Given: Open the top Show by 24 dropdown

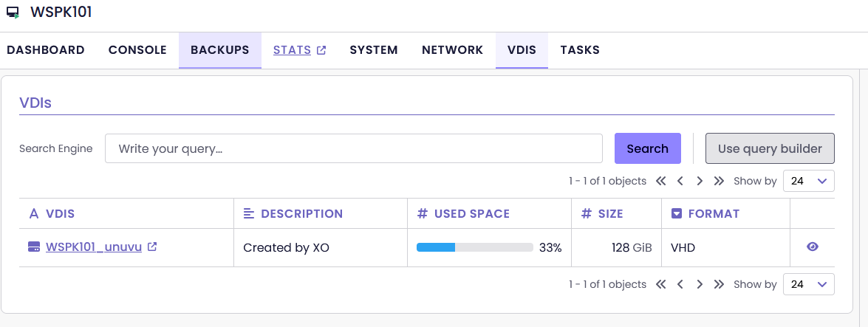Looking at the screenshot, I should (808, 181).
